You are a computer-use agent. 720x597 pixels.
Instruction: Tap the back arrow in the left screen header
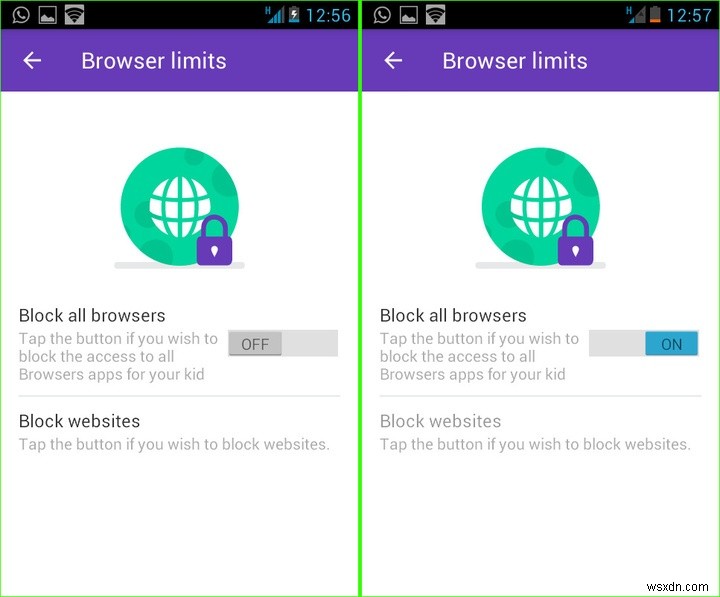tap(32, 61)
